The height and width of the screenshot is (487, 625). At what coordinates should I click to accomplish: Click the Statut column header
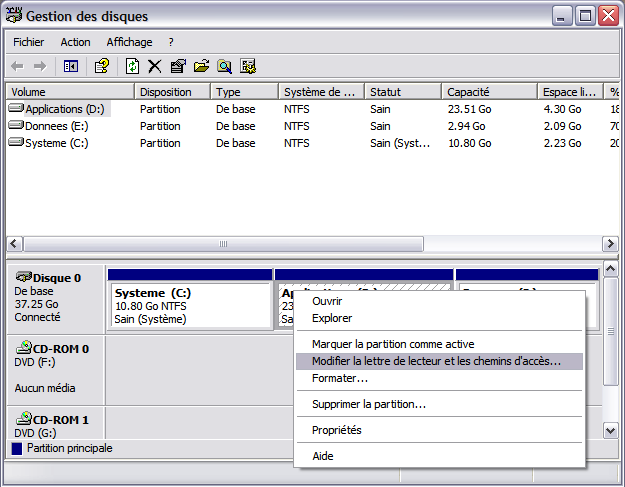click(402, 91)
